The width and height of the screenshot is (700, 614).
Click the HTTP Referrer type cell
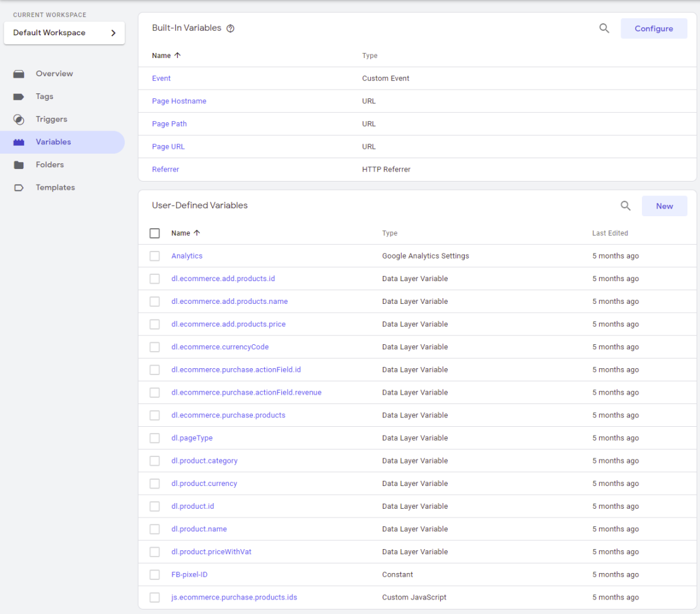pos(386,169)
